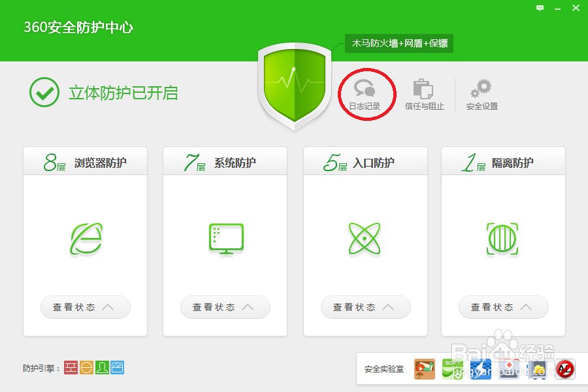588x392 pixels.
Task: Click the feedback speech bubble icon
Action: pyautogui.click(x=540, y=8)
